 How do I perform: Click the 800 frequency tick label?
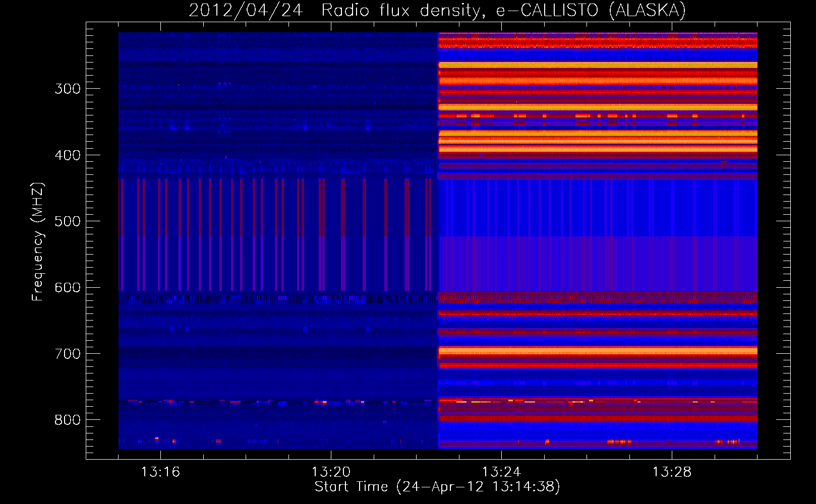(68, 420)
